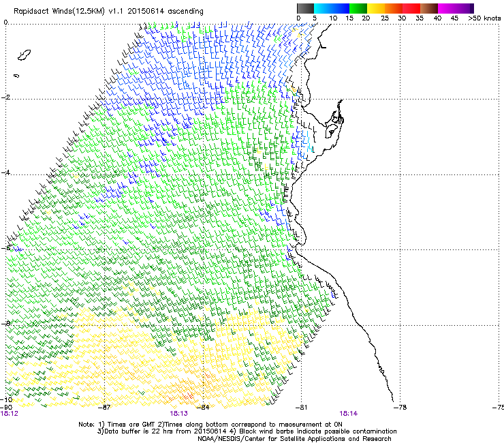The height and width of the screenshot is (443, 504).
Task: Select the green 15-20 knots color bar segment
Action: [358, 8]
